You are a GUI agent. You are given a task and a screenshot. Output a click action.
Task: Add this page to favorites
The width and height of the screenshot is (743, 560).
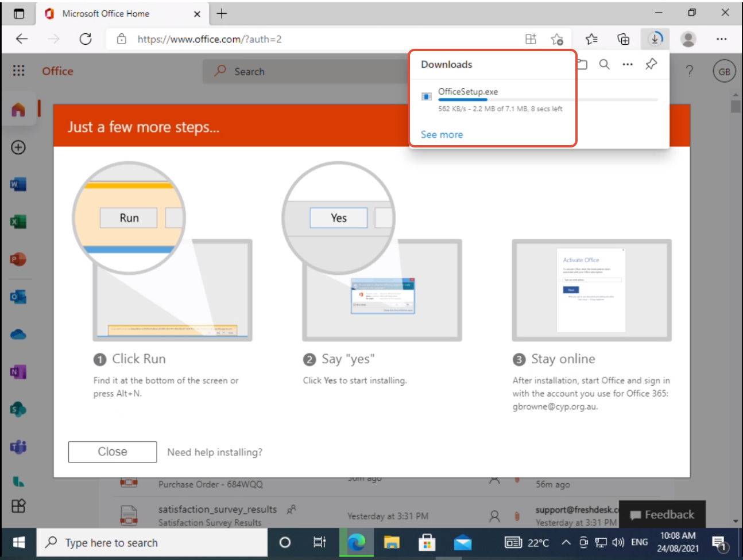coord(557,39)
